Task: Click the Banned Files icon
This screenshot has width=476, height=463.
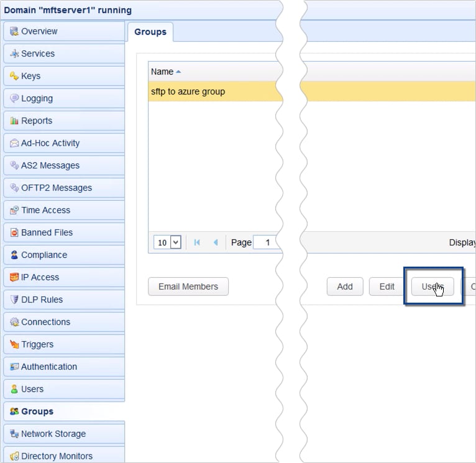Action: [14, 233]
